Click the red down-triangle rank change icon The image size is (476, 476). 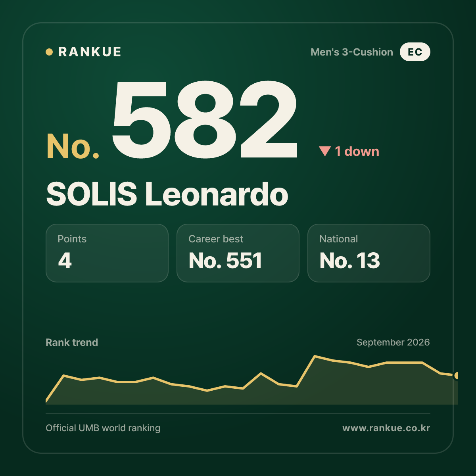point(325,151)
